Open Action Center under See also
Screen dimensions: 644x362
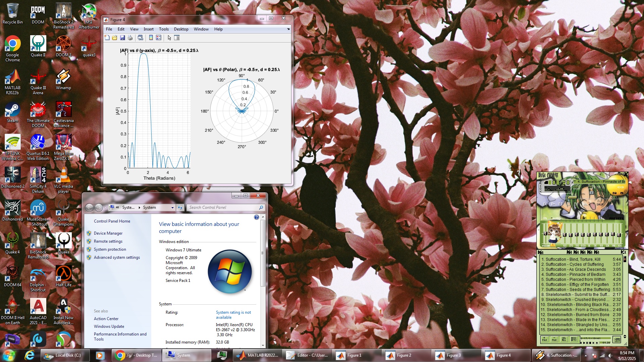[106, 319]
